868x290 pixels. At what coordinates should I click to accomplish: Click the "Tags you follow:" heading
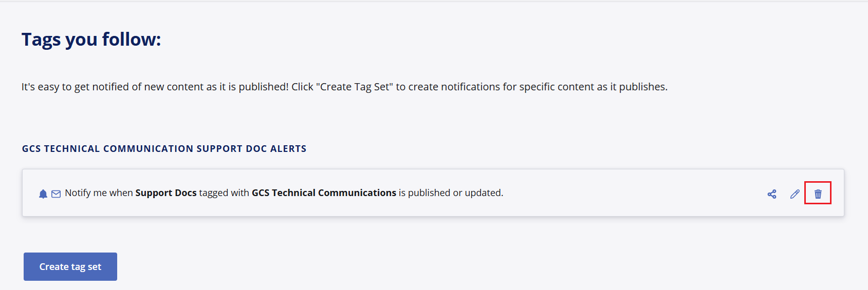coord(91,40)
